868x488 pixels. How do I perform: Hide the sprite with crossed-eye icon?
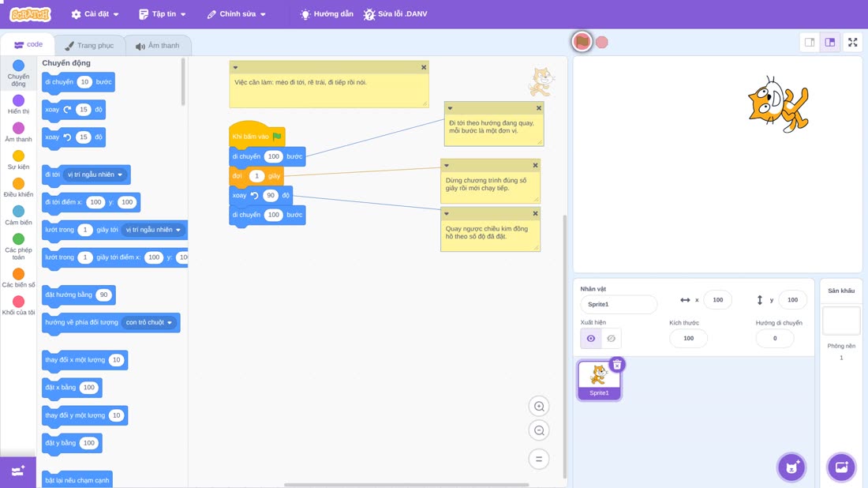[611, 339]
